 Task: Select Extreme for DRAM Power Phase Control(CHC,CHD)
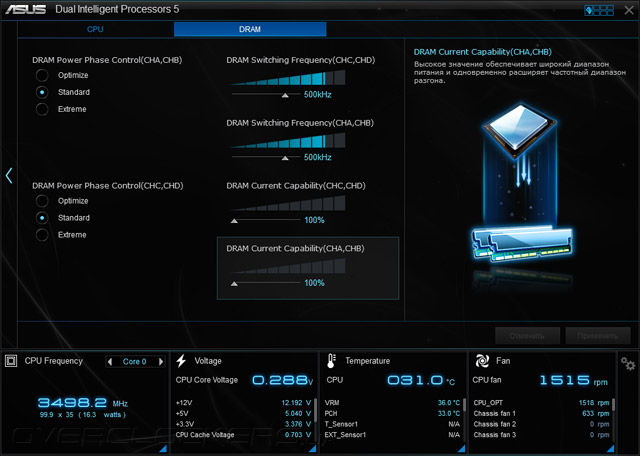click(x=42, y=235)
